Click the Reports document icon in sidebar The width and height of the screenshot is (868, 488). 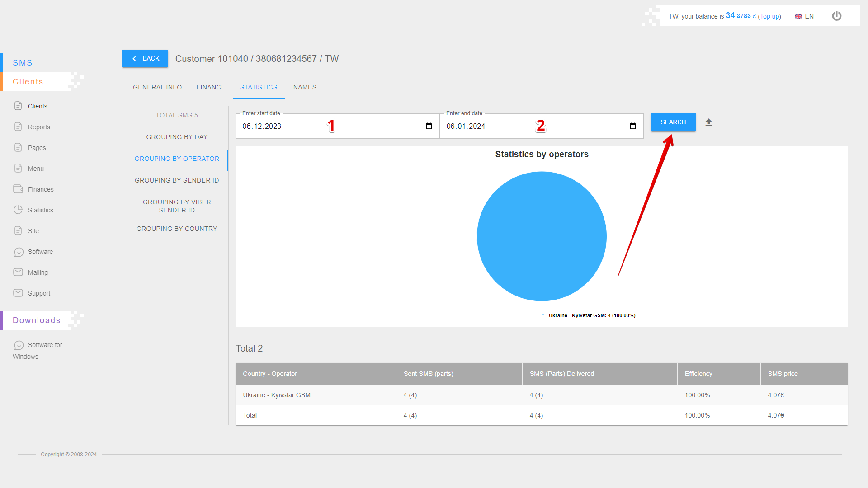(18, 127)
